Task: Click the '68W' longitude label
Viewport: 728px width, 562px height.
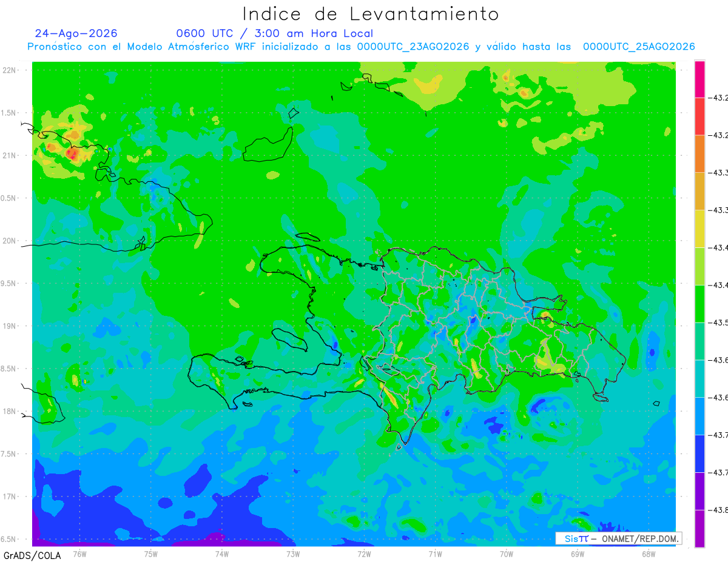Action: [649, 554]
